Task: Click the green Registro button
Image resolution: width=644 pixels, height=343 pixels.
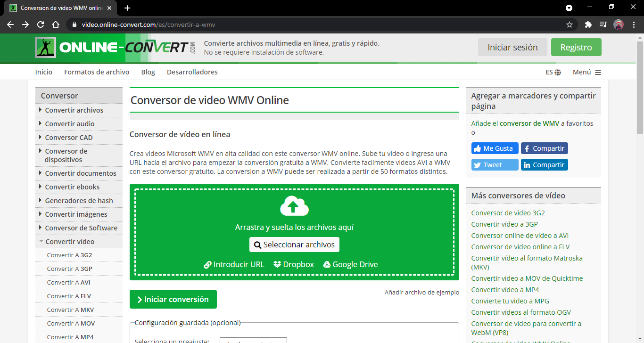Action: coord(576,47)
